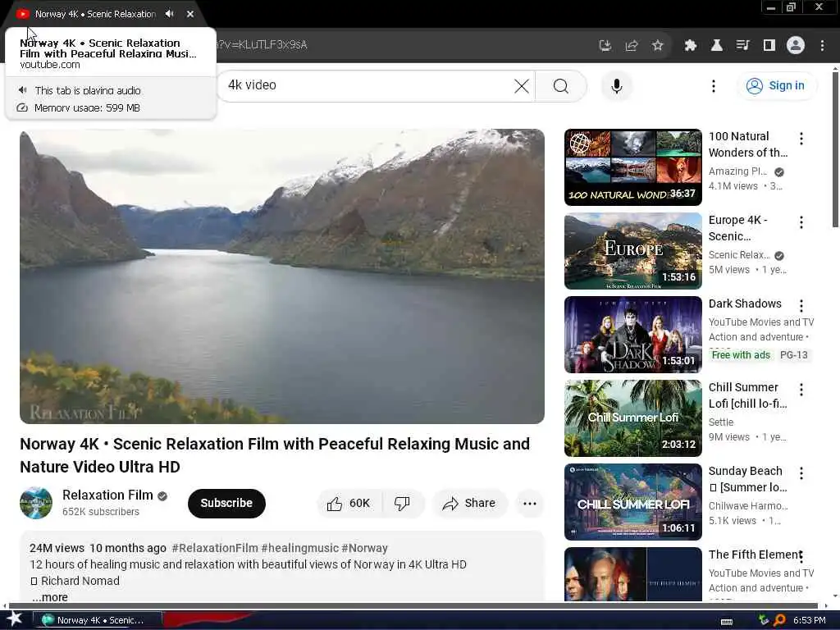The width and height of the screenshot is (840, 630).
Task: Open Sunday Beach summer lofi thumbnail
Action: click(x=632, y=501)
